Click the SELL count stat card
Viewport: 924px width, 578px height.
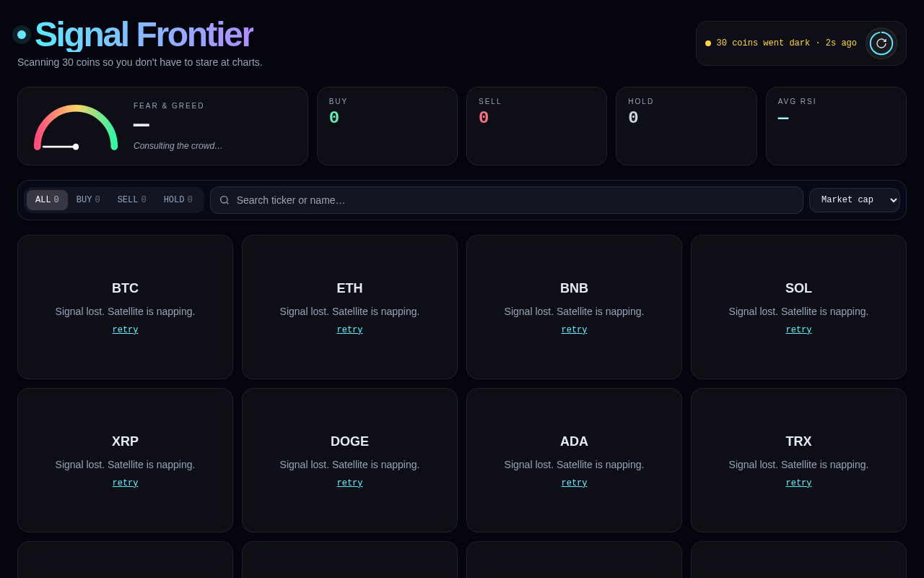pyautogui.click(x=536, y=126)
